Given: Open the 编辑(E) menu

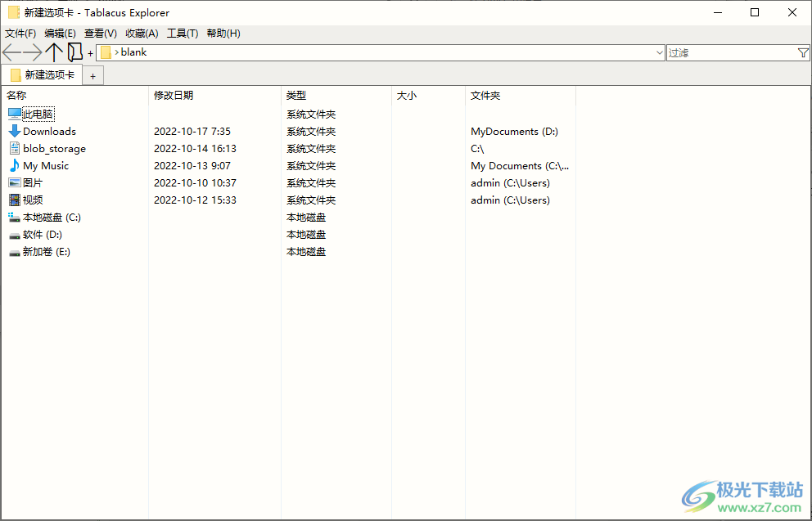Looking at the screenshot, I should [60, 34].
